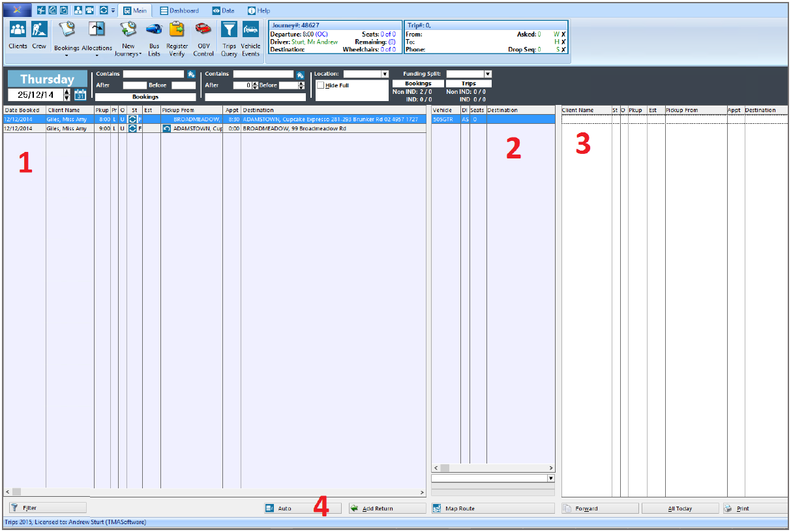Click the bookings Contains text field
This screenshot has width=791, height=532.
153,74
